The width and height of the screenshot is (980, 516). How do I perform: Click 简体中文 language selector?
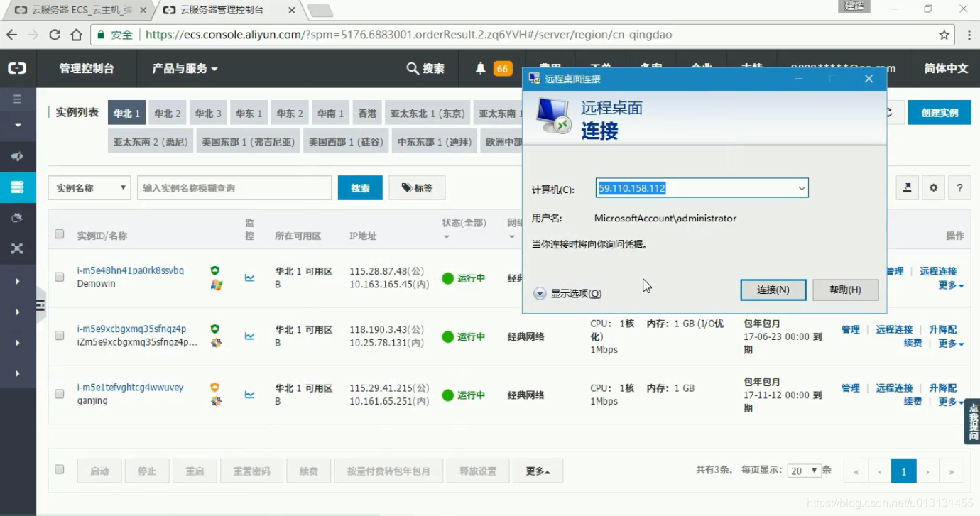pos(946,68)
